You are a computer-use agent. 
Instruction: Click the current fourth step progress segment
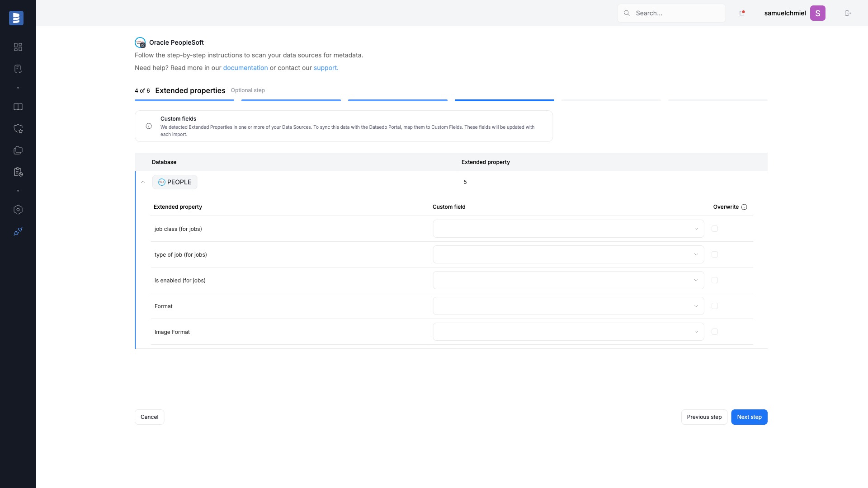coord(505,100)
